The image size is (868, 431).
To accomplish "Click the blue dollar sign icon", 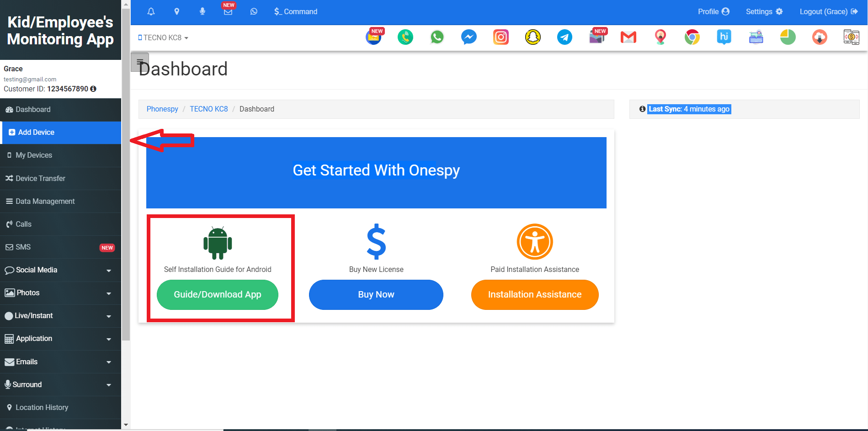I will click(376, 241).
